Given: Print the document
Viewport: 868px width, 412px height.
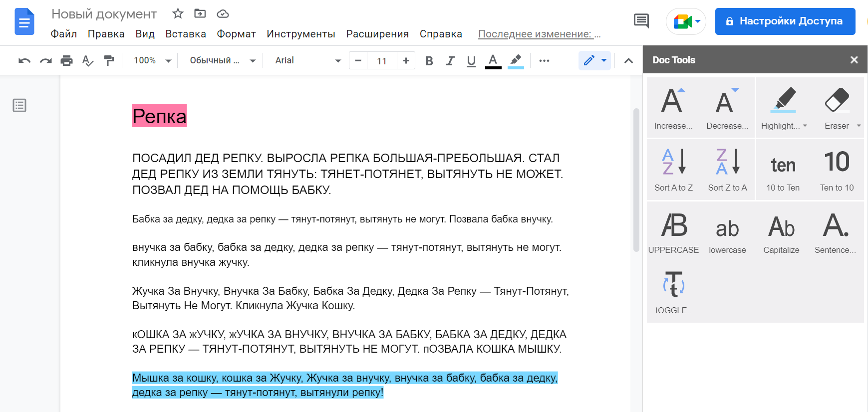Looking at the screenshot, I should click(66, 61).
